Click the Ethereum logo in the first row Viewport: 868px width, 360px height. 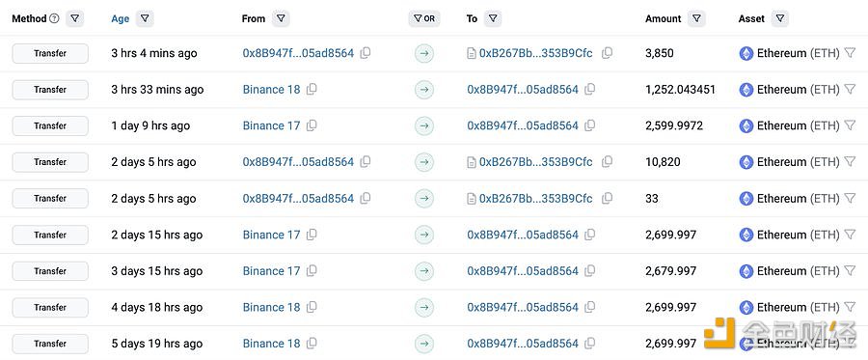(746, 53)
